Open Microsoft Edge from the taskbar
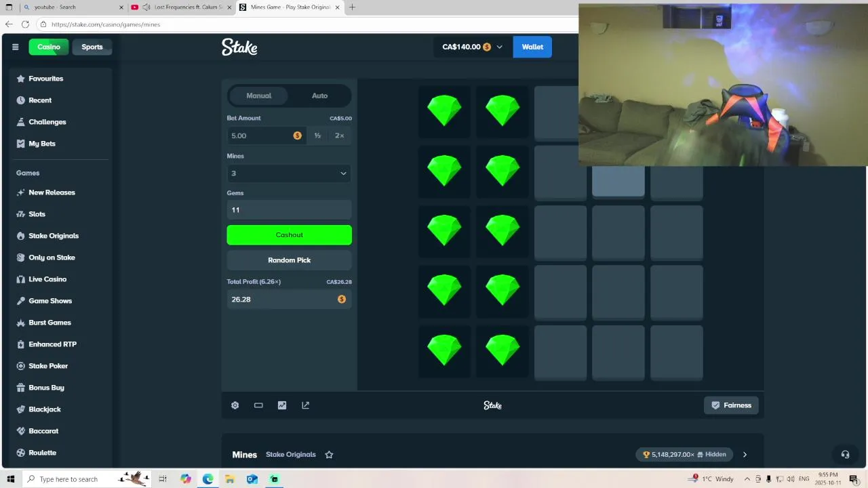The image size is (868, 488). [x=208, y=479]
